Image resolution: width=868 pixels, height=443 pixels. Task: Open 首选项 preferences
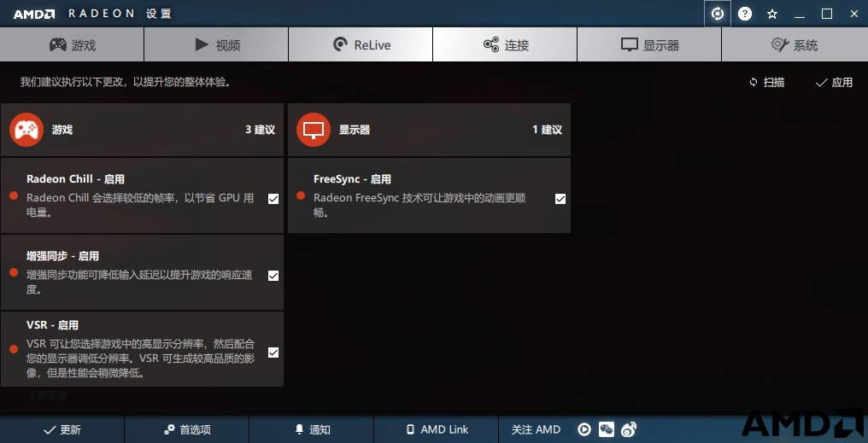pyautogui.click(x=187, y=429)
